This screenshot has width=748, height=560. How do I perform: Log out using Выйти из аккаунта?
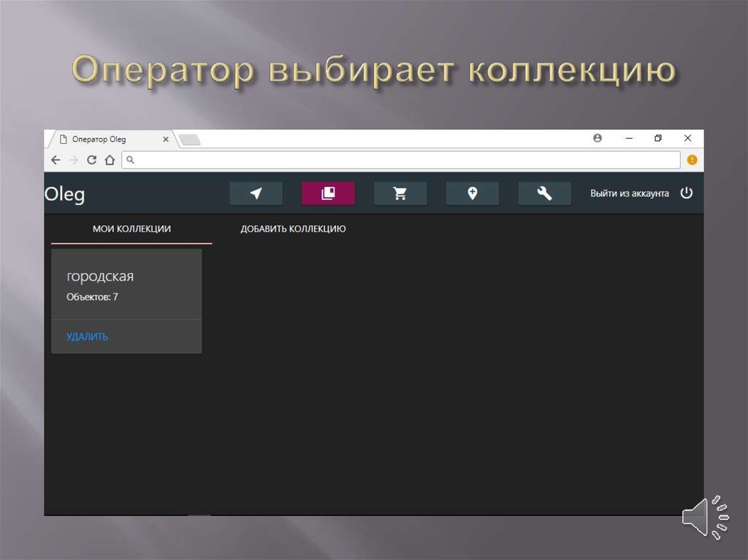630,193
